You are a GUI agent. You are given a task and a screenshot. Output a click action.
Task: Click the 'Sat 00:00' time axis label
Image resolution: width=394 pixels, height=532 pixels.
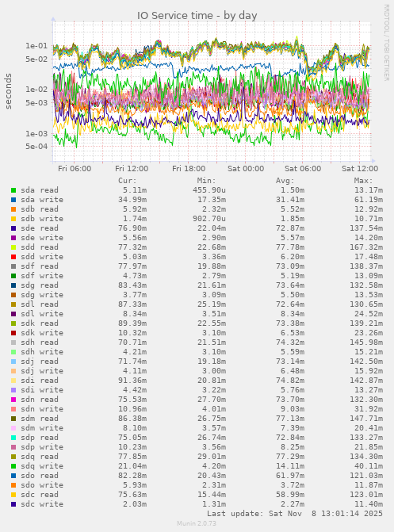[246, 169]
